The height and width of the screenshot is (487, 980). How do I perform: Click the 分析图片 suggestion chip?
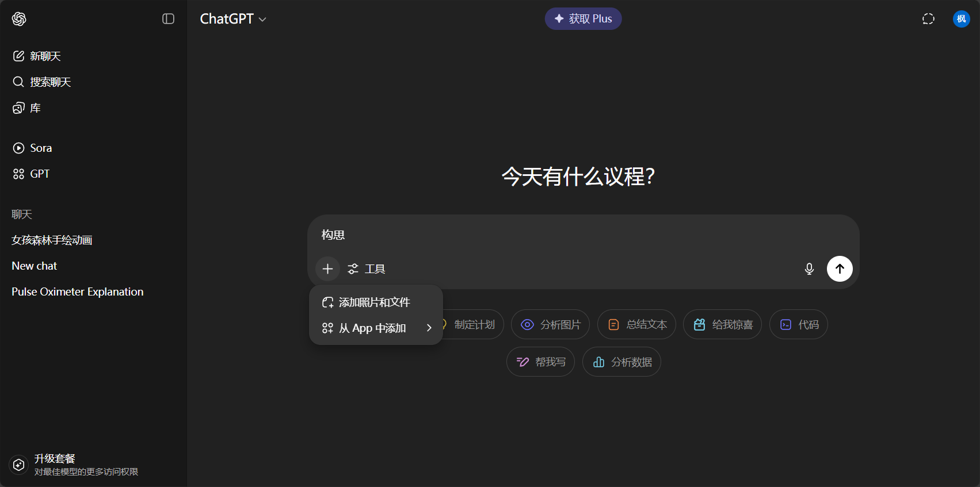[x=550, y=324]
